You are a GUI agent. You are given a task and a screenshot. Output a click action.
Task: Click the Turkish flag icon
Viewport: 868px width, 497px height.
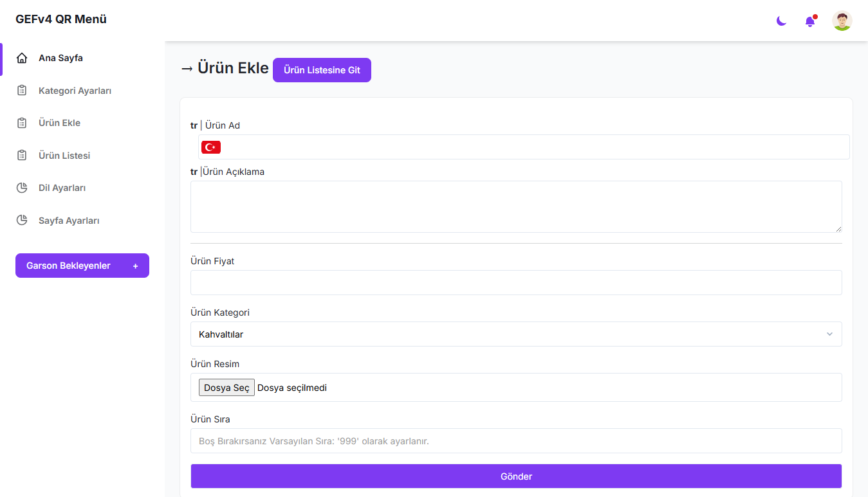pyautogui.click(x=211, y=147)
